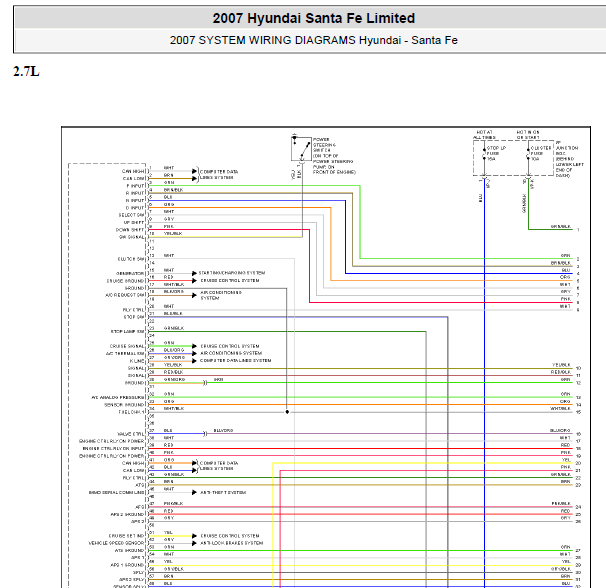Screen dimensions: 606x588
Task: Click the 'ANTI-LOCK BRAKES SYSTEM' reference
Action: pos(232,543)
